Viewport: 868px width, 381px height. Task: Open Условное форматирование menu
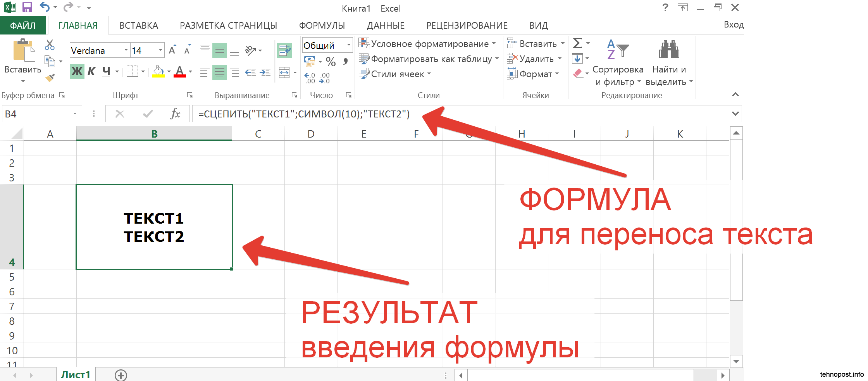[427, 44]
